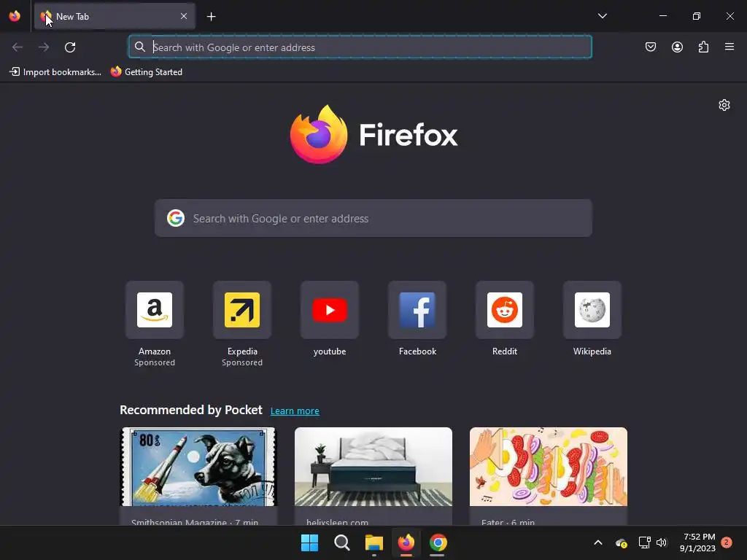Open notification badge showing 2

coord(727,542)
